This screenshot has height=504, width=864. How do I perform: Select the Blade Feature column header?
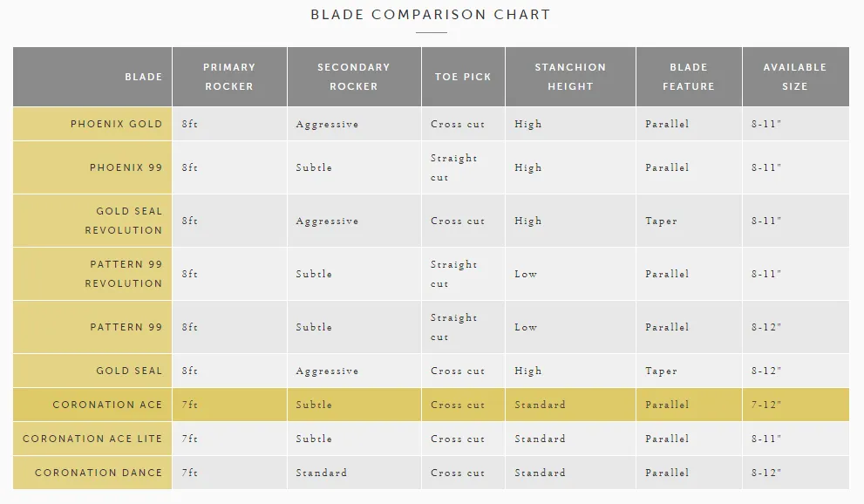[x=689, y=77]
